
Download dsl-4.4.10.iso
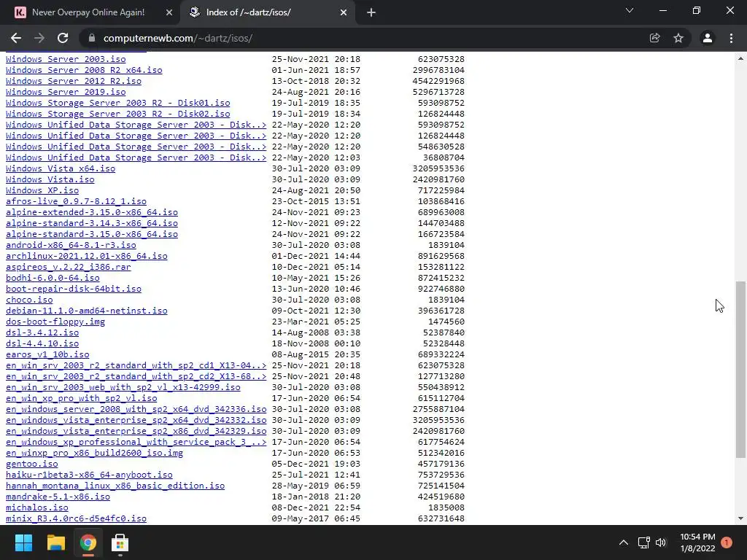42,344
